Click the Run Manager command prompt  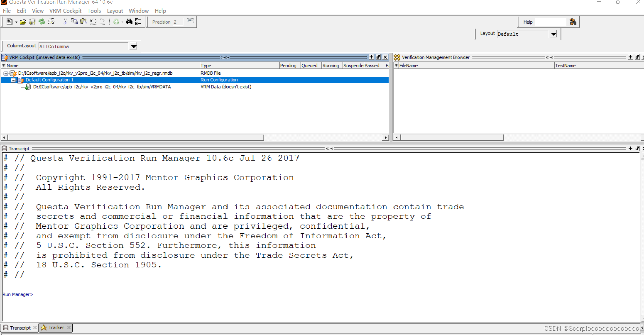click(18, 294)
